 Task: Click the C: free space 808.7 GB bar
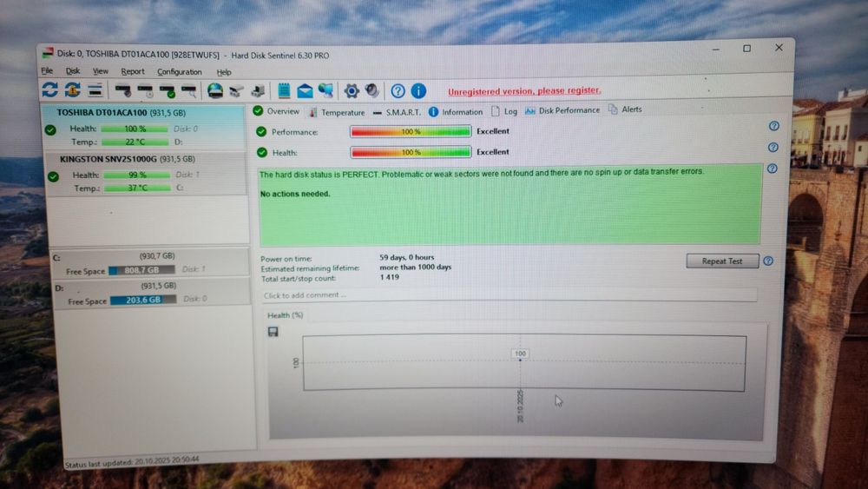tap(141, 270)
